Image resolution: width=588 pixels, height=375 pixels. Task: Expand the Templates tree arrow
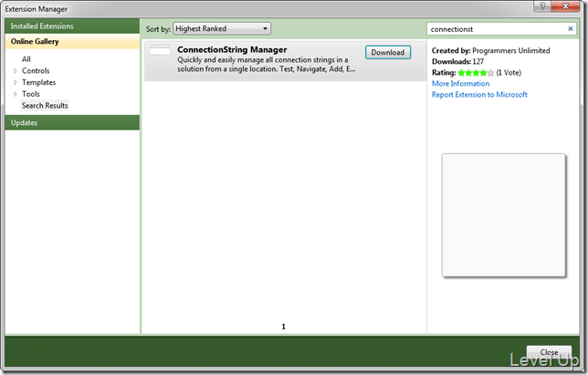16,82
